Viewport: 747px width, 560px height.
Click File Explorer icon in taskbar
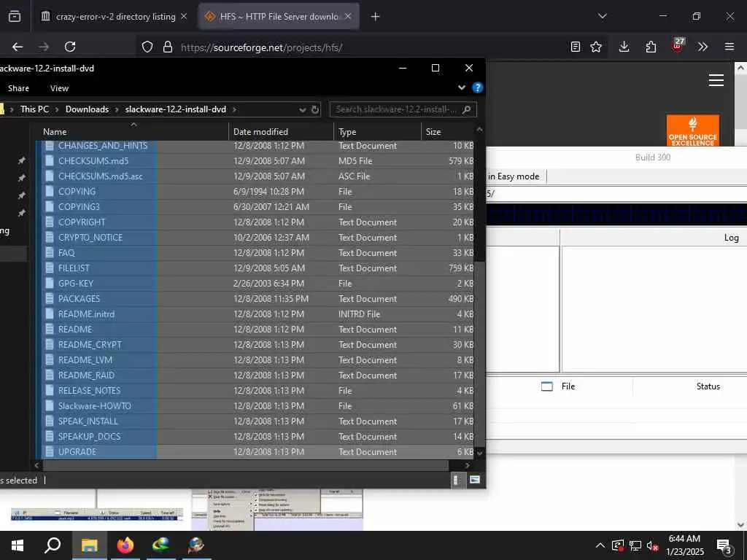pyautogui.click(x=89, y=545)
